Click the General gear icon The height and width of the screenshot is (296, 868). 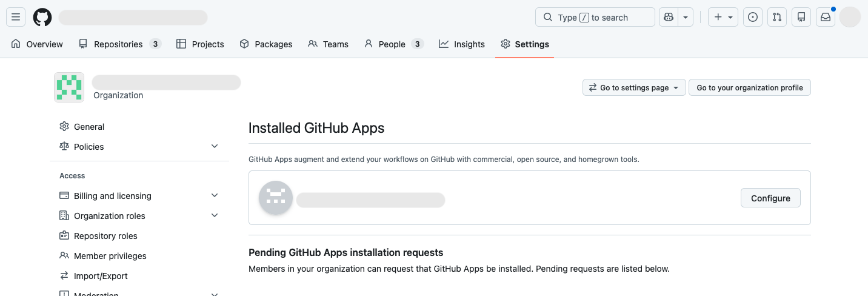coord(64,126)
